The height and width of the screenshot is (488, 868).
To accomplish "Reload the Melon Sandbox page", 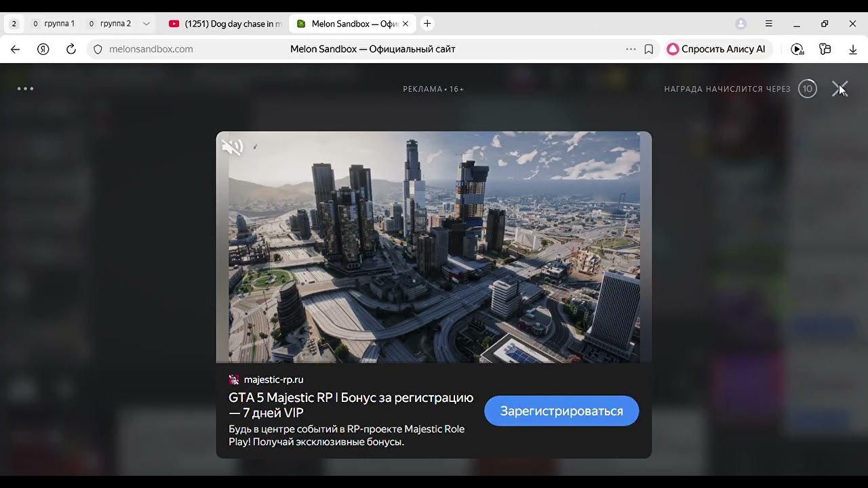I will (x=71, y=49).
